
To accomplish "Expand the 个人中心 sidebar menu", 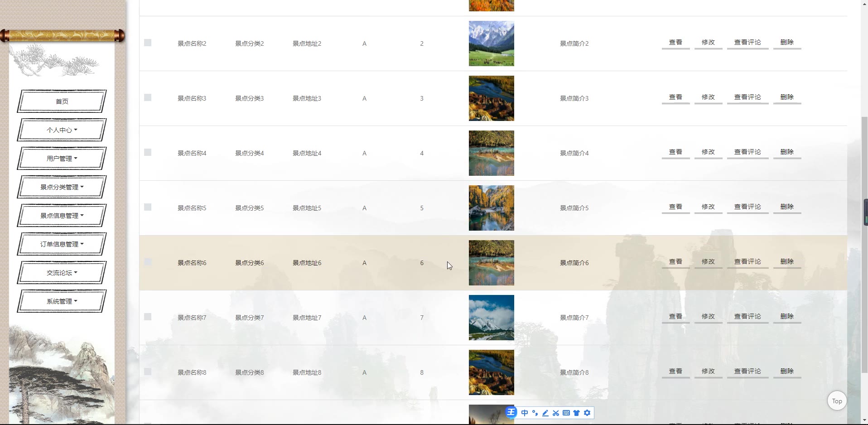I will pos(62,130).
